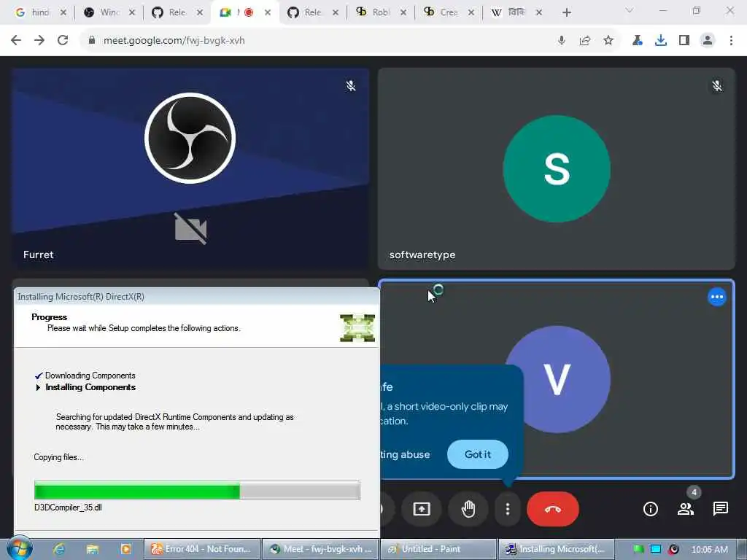The width and height of the screenshot is (747, 560).
Task: Open meeting details info icon
Action: point(650,509)
